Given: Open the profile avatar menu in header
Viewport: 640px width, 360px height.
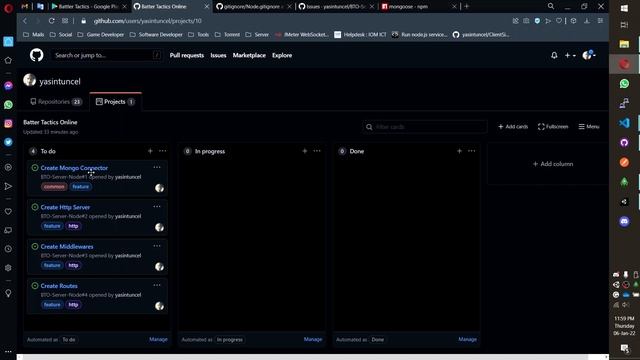Looking at the screenshot, I should point(589,55).
